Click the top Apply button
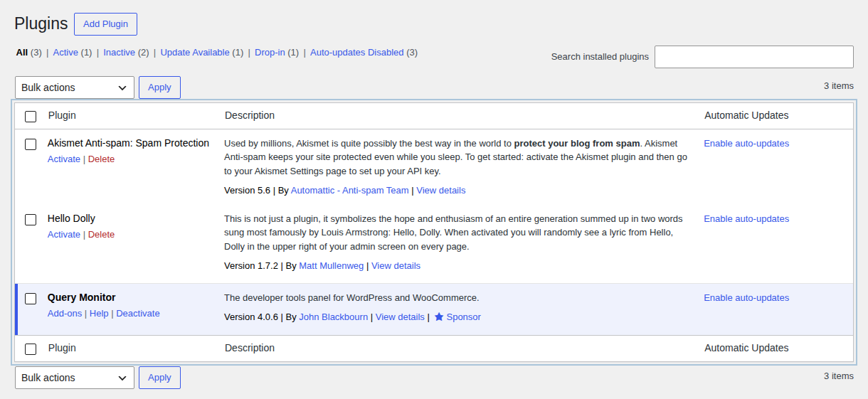Image resolution: width=868 pixels, height=399 pixels. [159, 87]
